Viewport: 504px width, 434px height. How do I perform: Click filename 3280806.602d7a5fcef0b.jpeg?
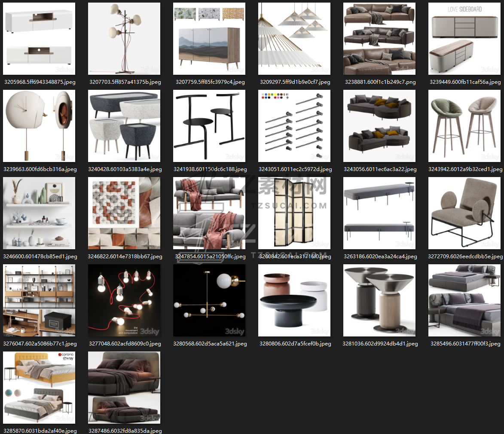295,344
